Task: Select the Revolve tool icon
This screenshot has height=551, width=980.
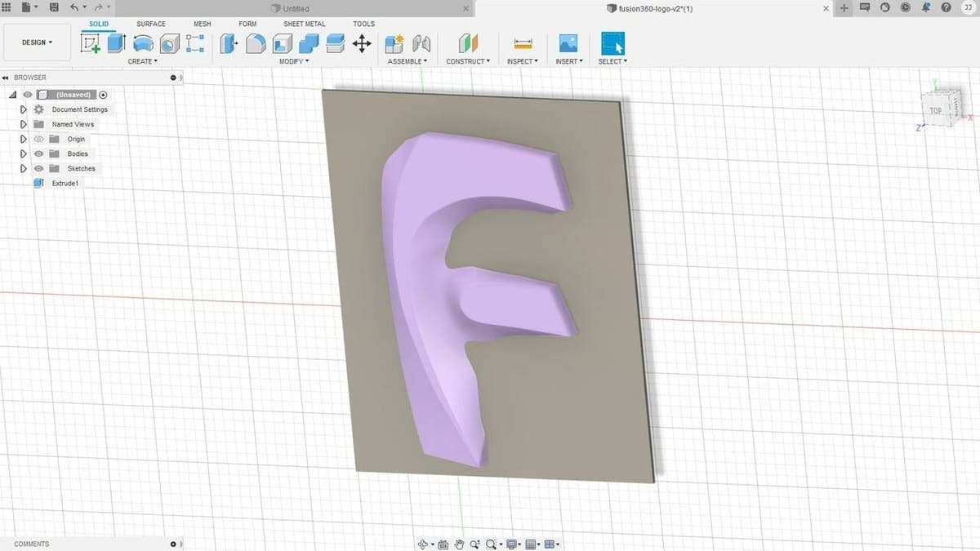Action: coord(143,43)
